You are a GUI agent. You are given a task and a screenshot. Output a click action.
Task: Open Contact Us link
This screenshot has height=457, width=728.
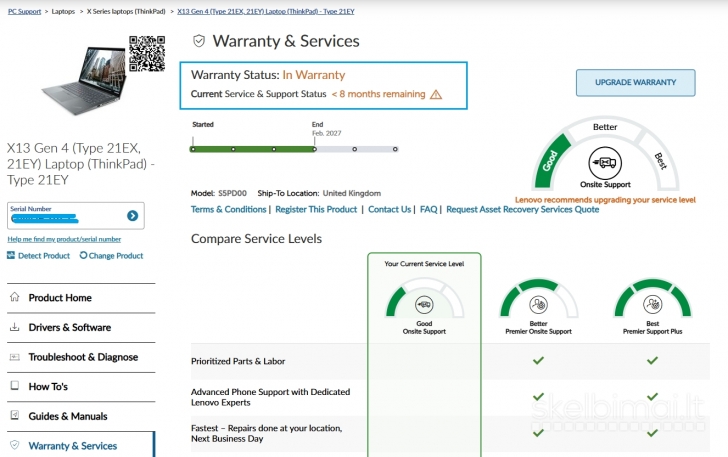(390, 209)
